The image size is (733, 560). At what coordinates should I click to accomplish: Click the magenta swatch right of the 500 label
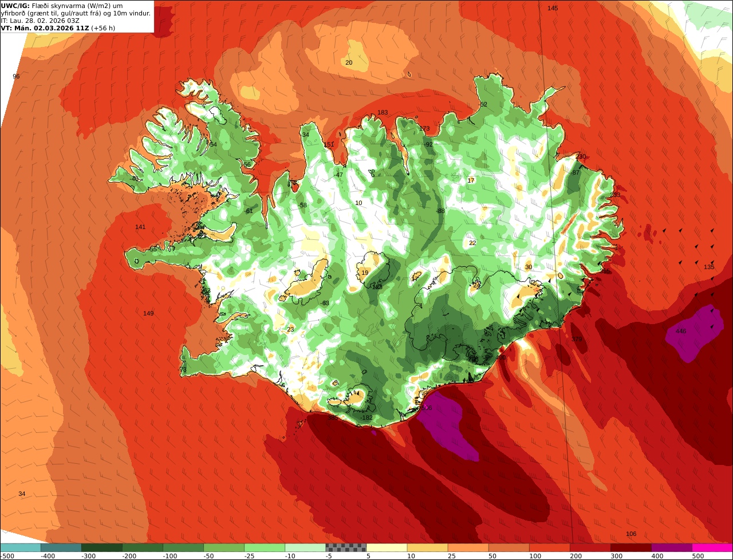click(713, 548)
